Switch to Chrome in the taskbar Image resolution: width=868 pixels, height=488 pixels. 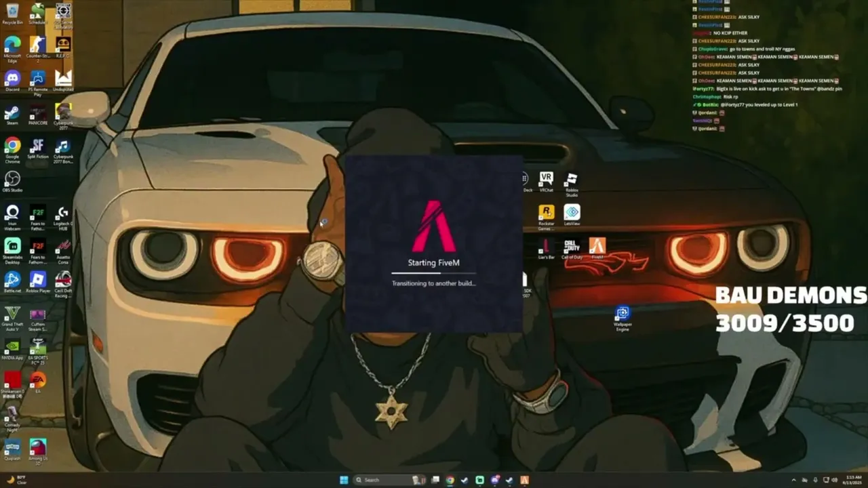(x=450, y=480)
